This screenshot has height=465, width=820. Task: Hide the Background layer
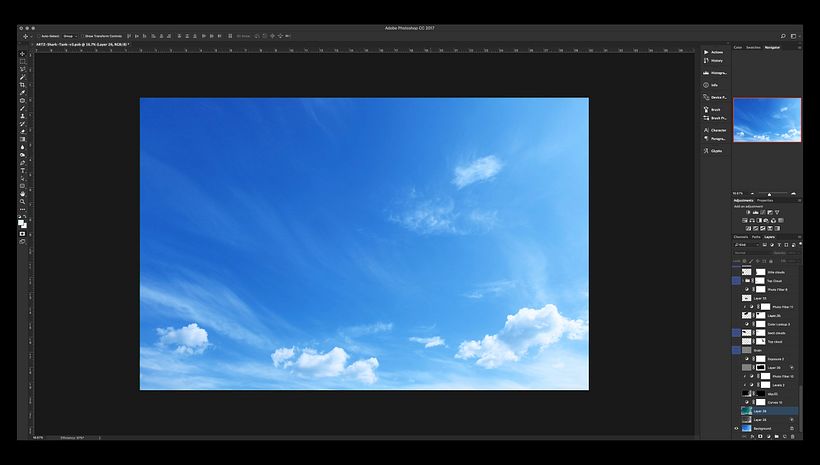point(737,428)
